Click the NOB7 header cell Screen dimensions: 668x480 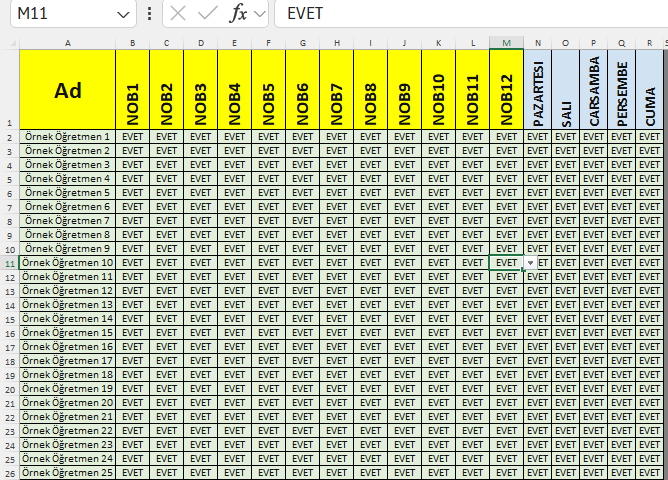click(337, 90)
